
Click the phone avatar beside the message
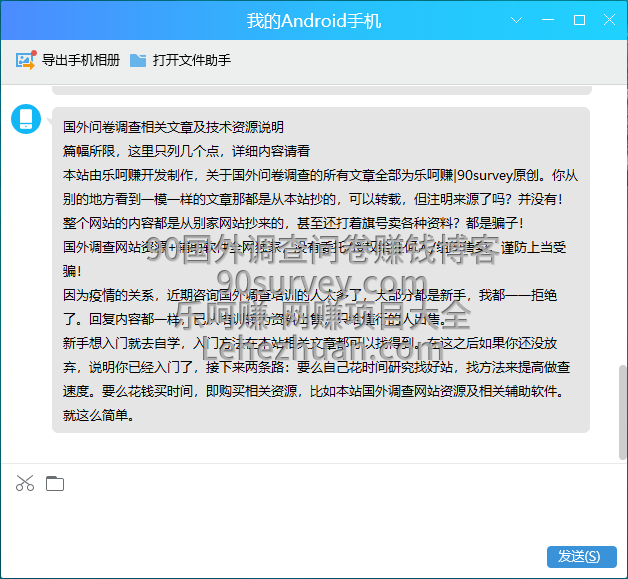pyautogui.click(x=26, y=119)
